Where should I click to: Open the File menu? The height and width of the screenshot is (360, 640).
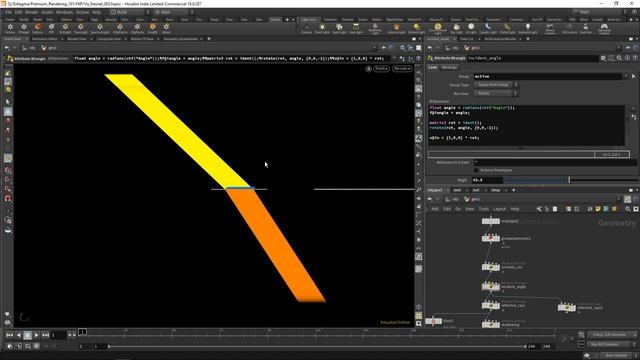tap(8, 12)
